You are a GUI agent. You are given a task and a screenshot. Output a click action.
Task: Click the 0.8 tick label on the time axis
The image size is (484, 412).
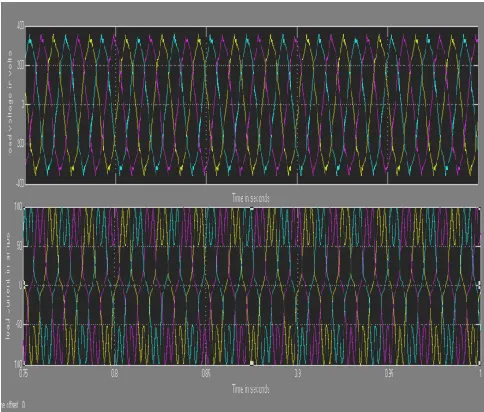tap(114, 373)
